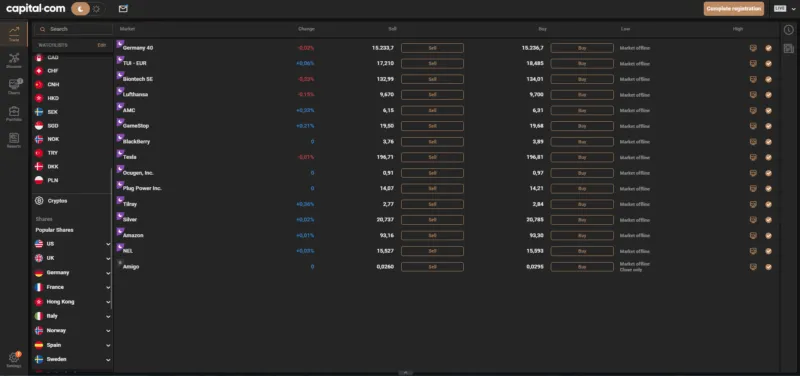Toggle watchlist checkmark for Silver

[x=768, y=220]
